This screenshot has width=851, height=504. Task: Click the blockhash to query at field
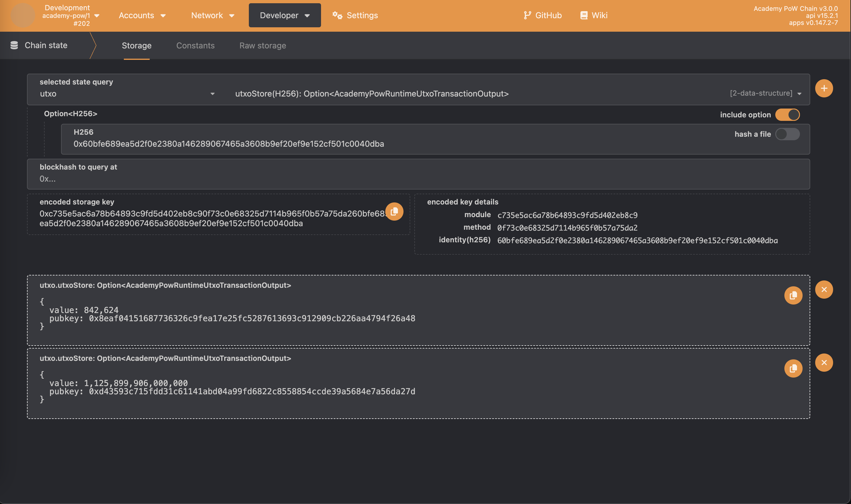pos(418,179)
